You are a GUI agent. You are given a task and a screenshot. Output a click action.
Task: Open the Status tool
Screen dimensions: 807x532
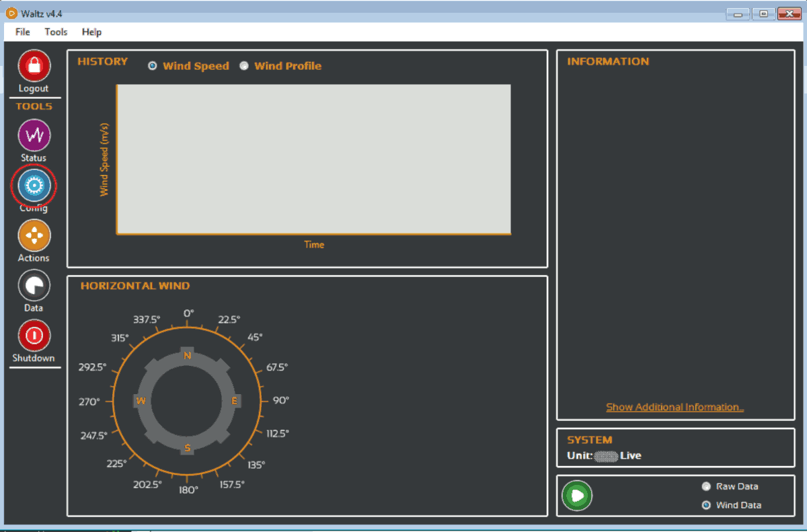(34, 136)
